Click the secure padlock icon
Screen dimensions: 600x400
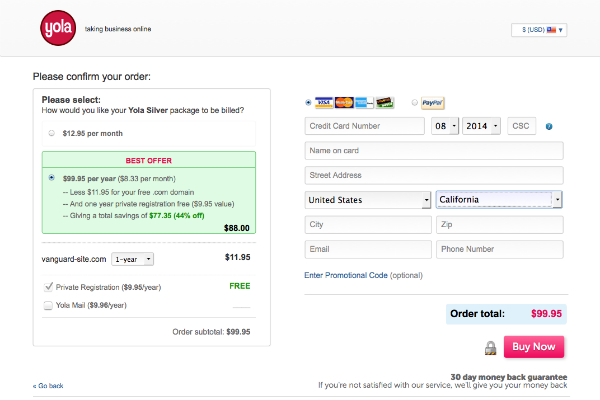pyautogui.click(x=491, y=348)
